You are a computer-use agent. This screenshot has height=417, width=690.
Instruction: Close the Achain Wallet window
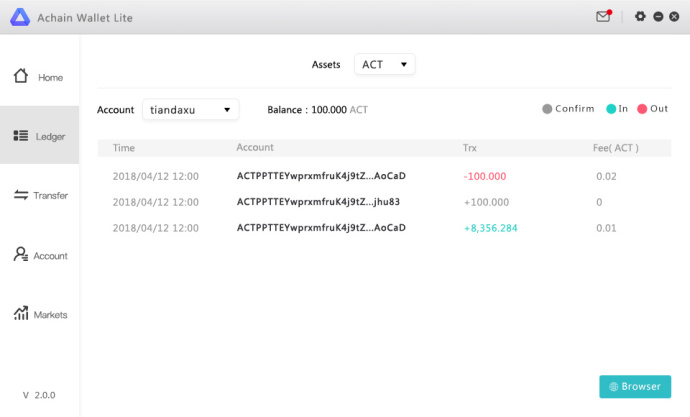[674, 17]
